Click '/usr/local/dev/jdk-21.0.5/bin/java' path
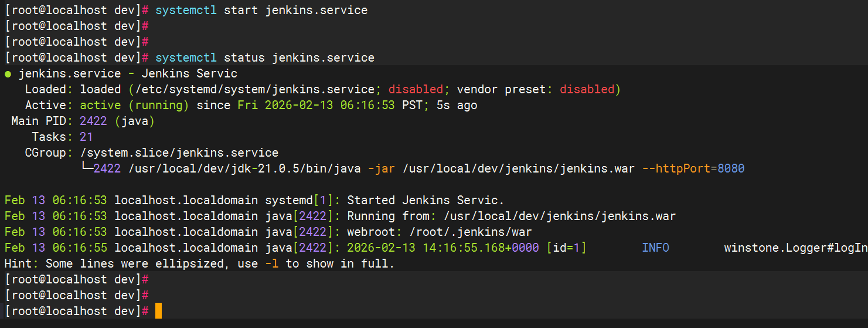Screen dimensions: 868x328 point(244,168)
